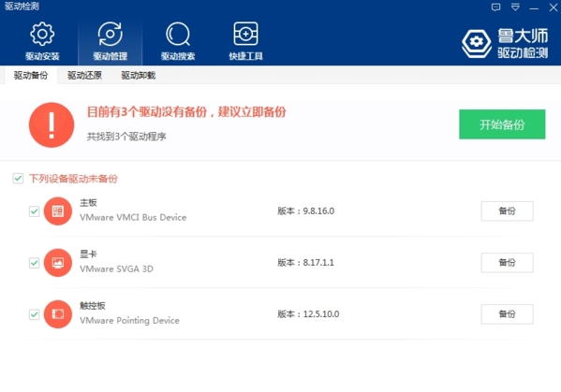561x392 pixels.
Task: Switch to the 驱动还原 tab
Action: coord(85,76)
